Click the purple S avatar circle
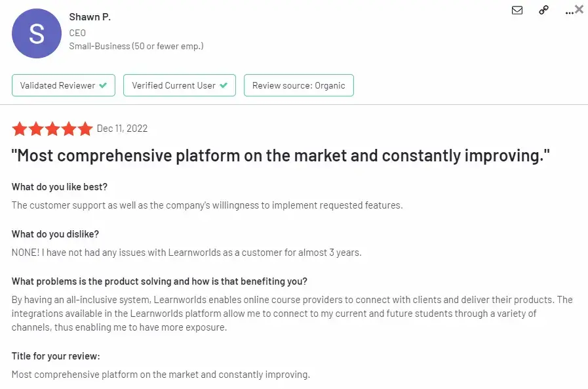Viewport: 588px width, 389px height. pyautogui.click(x=37, y=33)
